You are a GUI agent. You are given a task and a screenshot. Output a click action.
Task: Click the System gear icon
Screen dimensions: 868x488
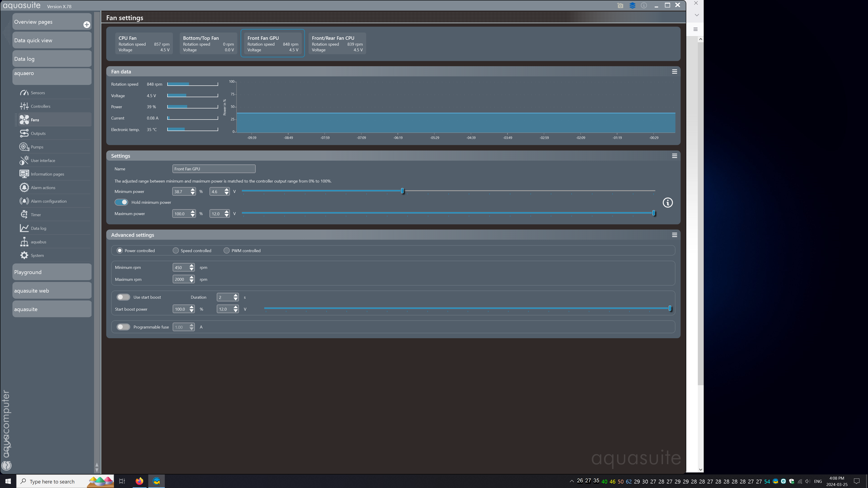pyautogui.click(x=24, y=255)
